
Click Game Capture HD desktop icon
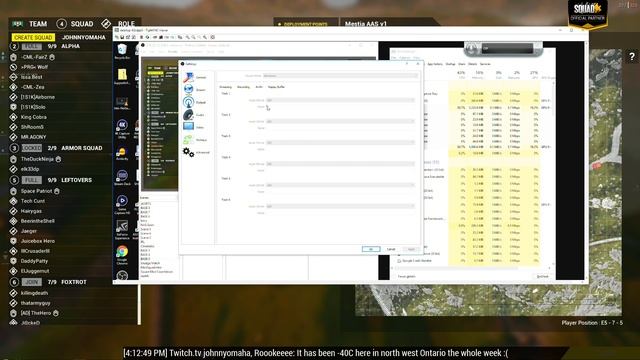(x=122, y=204)
